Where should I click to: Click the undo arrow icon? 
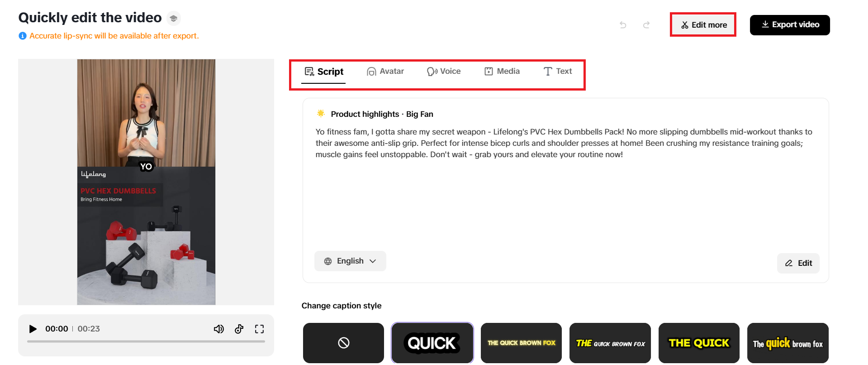[x=623, y=25]
